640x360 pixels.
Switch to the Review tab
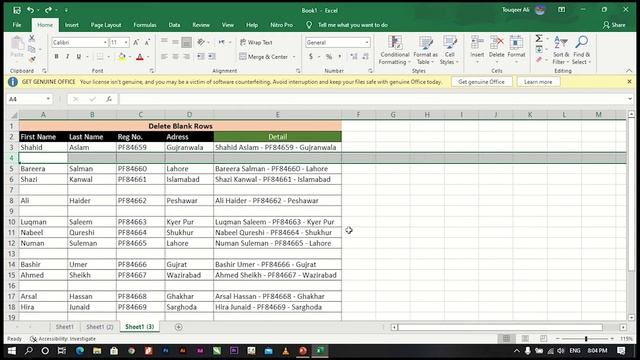tap(201, 25)
